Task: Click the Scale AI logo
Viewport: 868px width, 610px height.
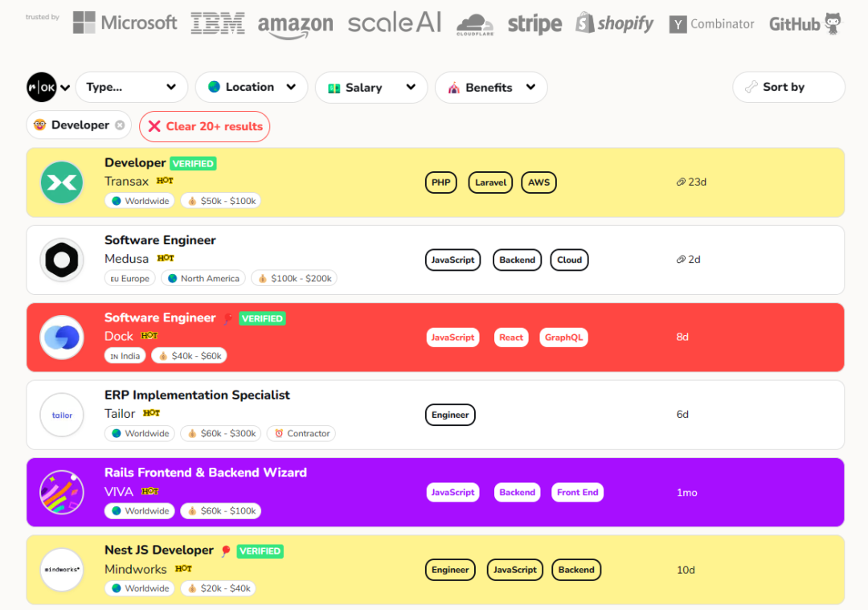Action: [395, 23]
